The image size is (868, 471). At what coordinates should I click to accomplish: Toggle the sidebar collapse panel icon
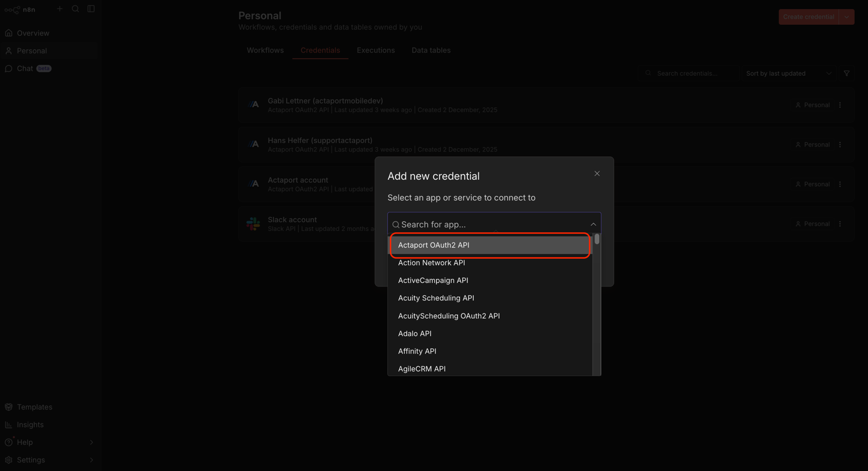pos(91,9)
